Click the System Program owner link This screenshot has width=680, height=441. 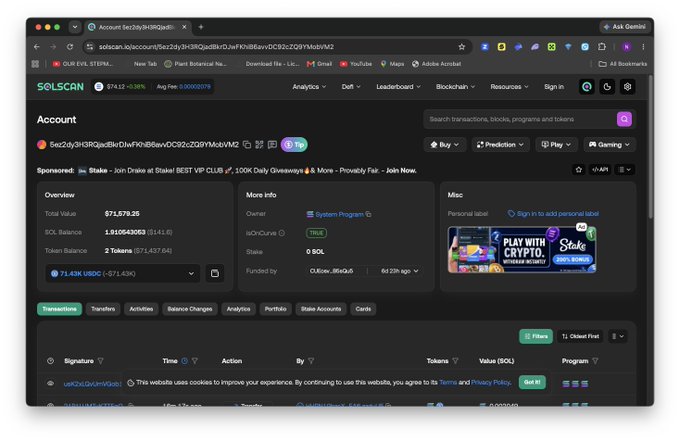click(339, 214)
